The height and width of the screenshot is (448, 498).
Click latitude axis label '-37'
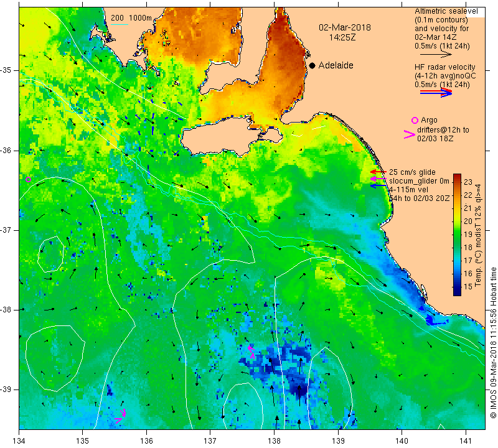click(x=6, y=230)
